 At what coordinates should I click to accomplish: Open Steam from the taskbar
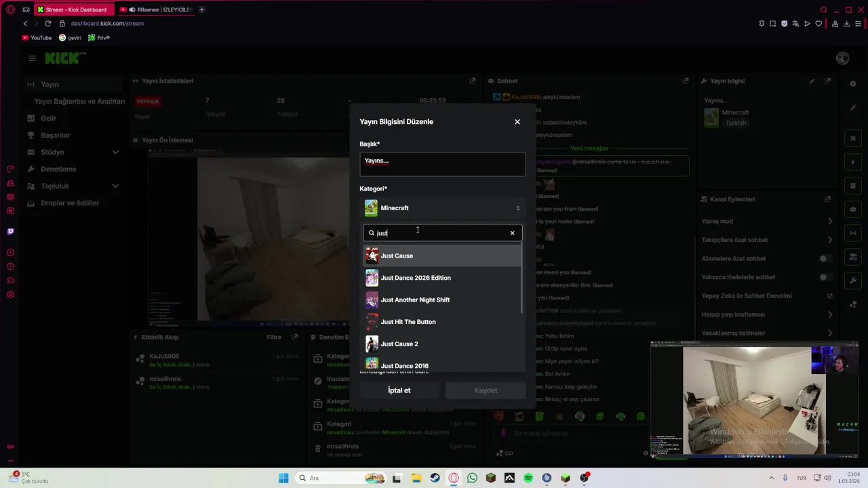pos(435,478)
